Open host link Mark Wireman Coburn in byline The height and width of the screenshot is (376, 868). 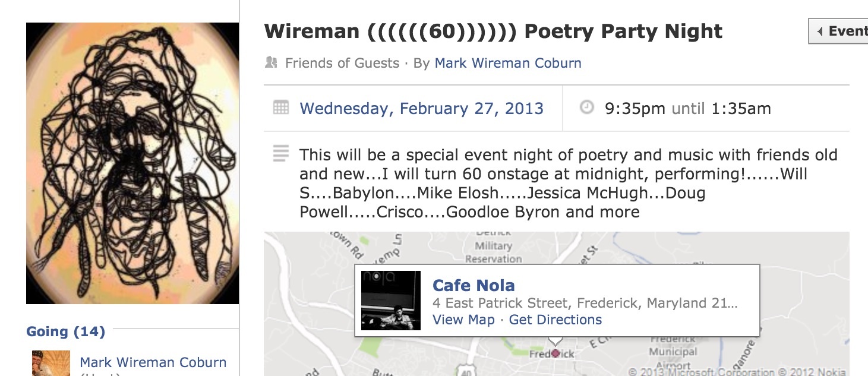[508, 63]
